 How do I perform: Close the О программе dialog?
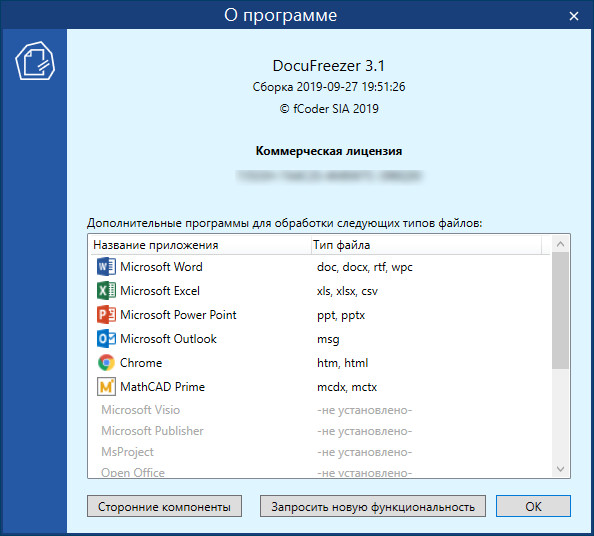[x=574, y=16]
